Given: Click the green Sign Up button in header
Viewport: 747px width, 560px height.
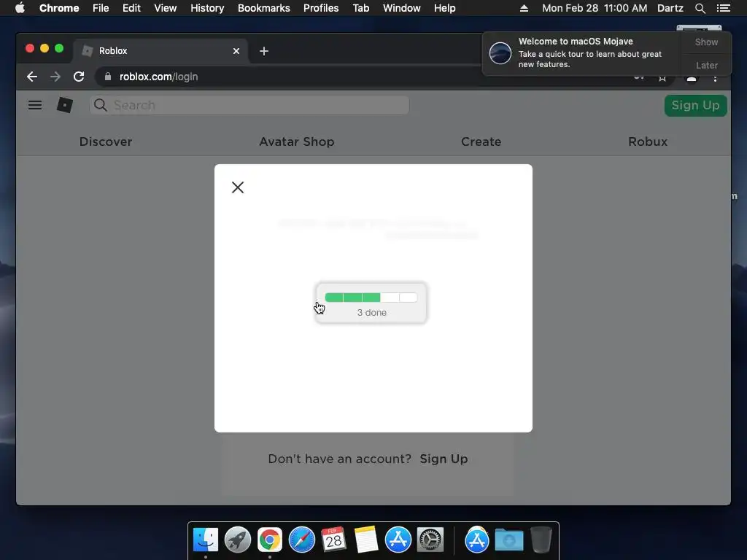Looking at the screenshot, I should (695, 105).
